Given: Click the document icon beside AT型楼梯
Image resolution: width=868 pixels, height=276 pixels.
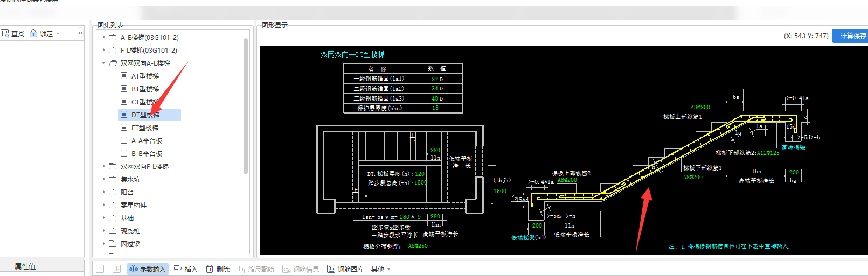Looking at the screenshot, I should [124, 76].
